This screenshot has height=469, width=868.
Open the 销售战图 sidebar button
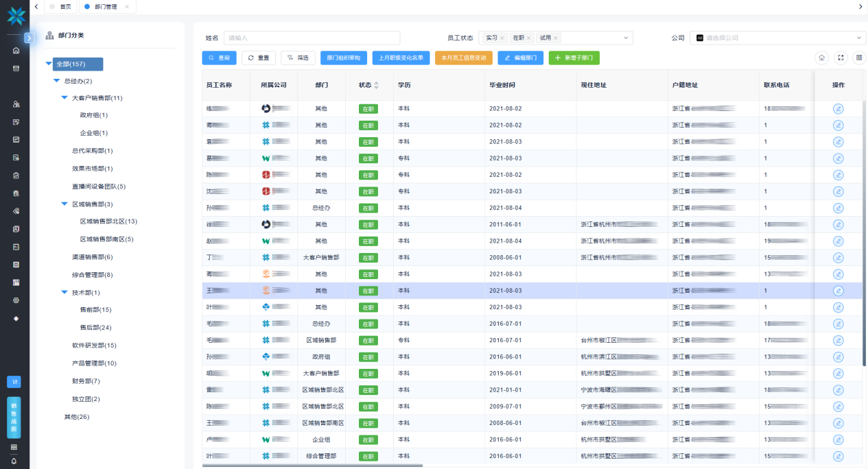click(14, 418)
